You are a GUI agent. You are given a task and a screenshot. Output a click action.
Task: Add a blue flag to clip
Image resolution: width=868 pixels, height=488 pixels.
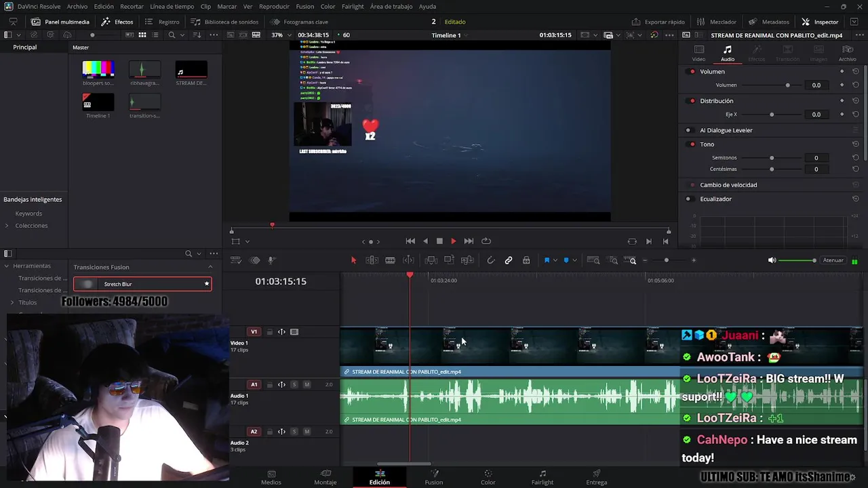coord(547,260)
